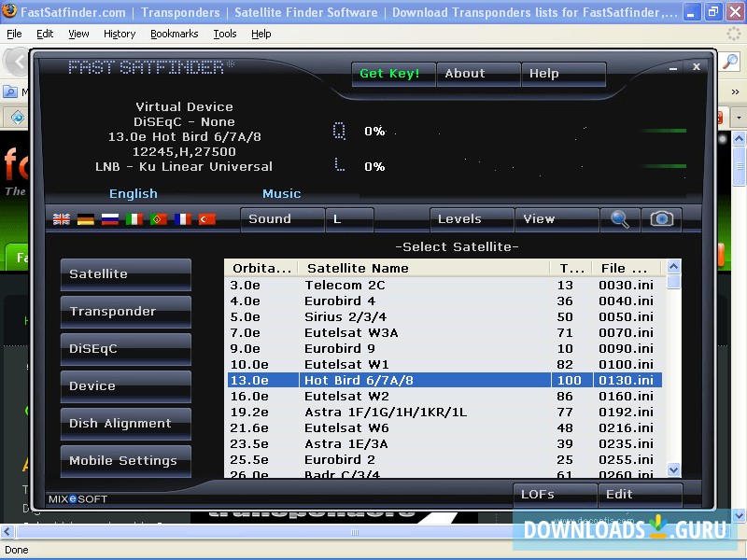
Task: Click the View button in Satfinder
Action: pyautogui.click(x=557, y=219)
